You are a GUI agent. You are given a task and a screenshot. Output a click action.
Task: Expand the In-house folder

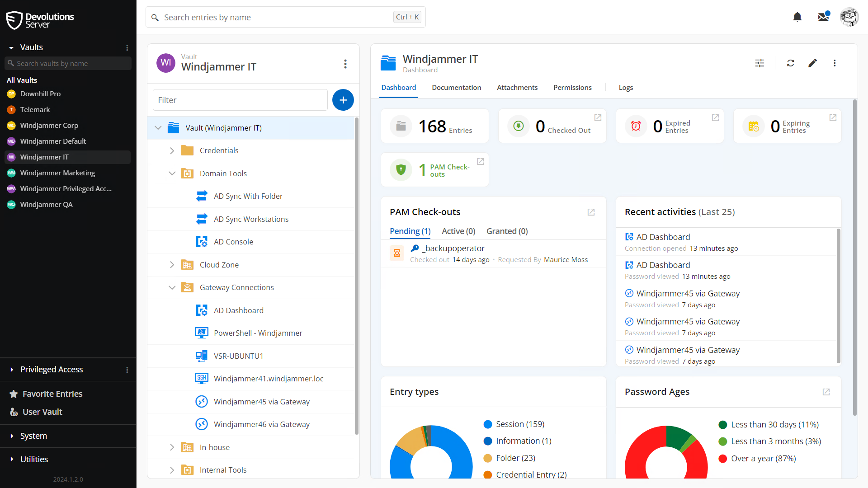point(172,447)
